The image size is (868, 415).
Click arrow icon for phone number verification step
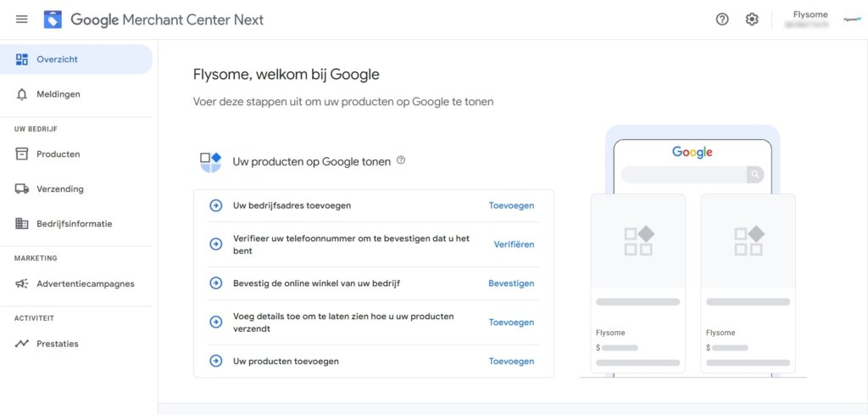pyautogui.click(x=216, y=244)
